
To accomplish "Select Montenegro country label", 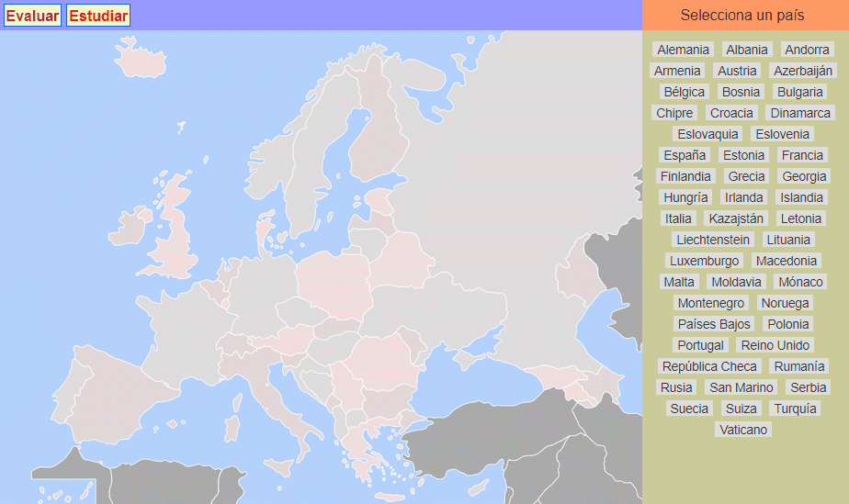I will point(711,302).
